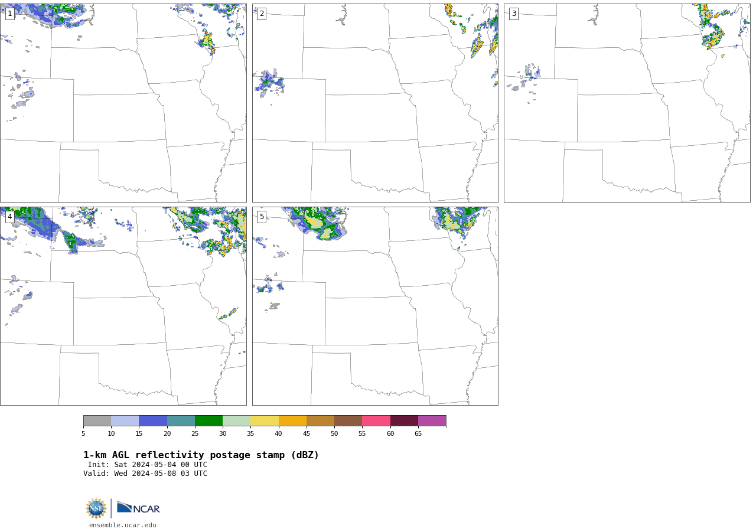The width and height of the screenshot is (756, 532).
Task: Click the NSF logo icon
Action: pos(96,508)
